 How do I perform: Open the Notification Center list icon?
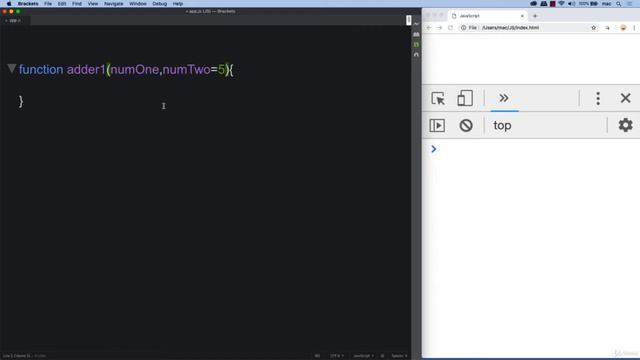(630, 4)
